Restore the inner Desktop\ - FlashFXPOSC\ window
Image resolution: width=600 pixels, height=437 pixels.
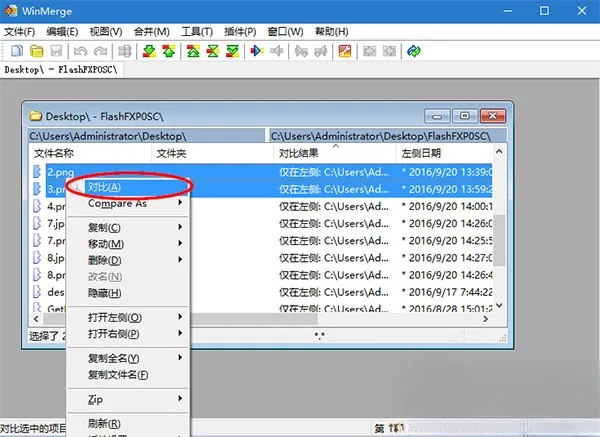(465, 116)
